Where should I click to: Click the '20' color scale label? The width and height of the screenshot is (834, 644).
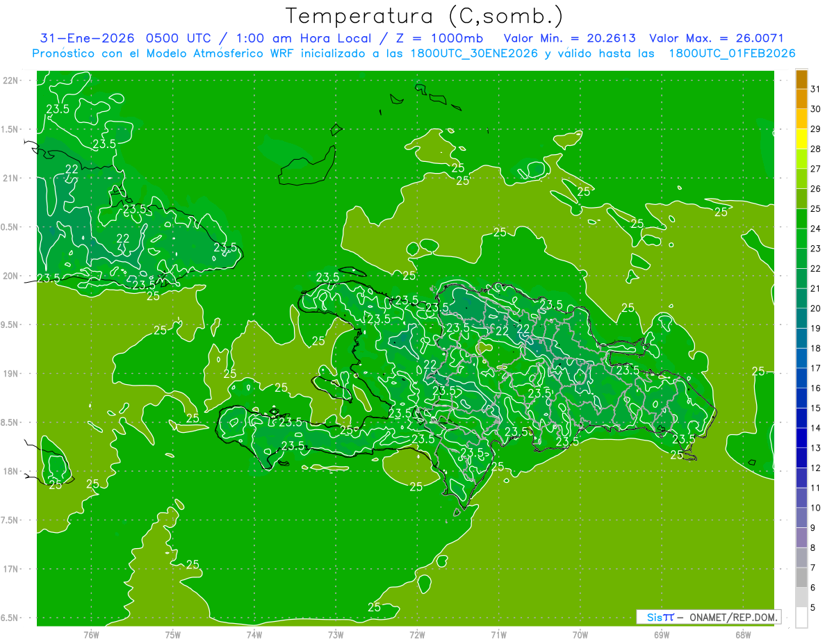coord(815,308)
